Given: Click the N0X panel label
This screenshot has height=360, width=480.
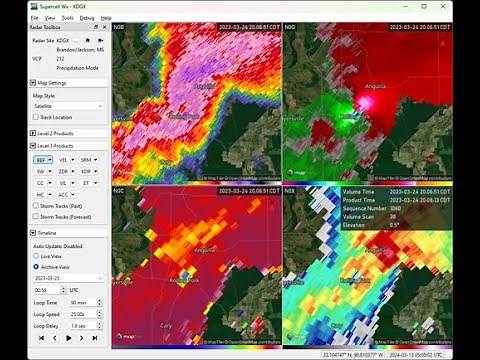Looking at the screenshot, I should click(290, 191).
